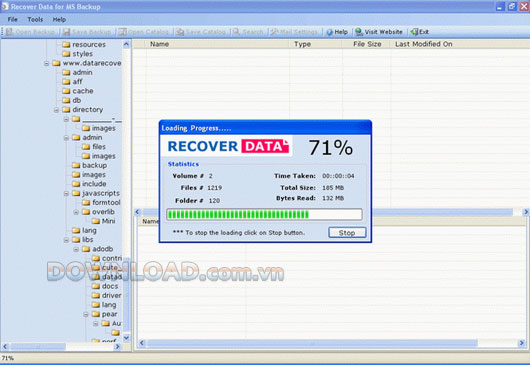
Task: Click the Open Backup toolbar button
Action: tap(30, 32)
